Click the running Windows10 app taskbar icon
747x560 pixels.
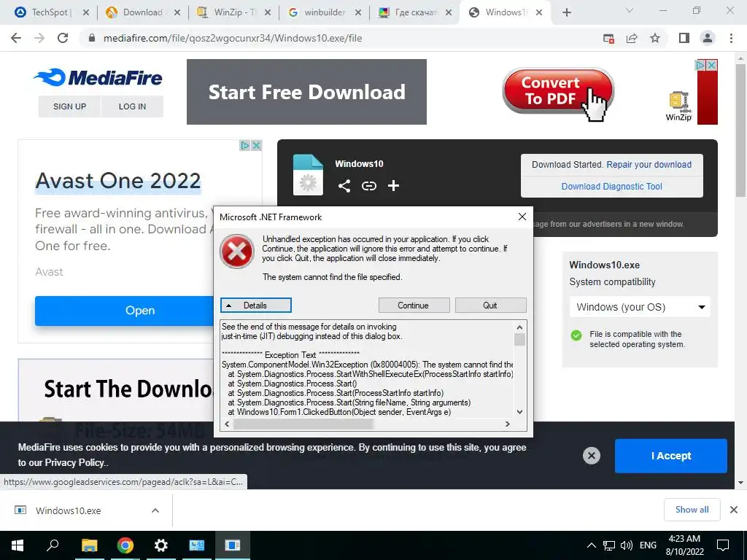coord(233,545)
